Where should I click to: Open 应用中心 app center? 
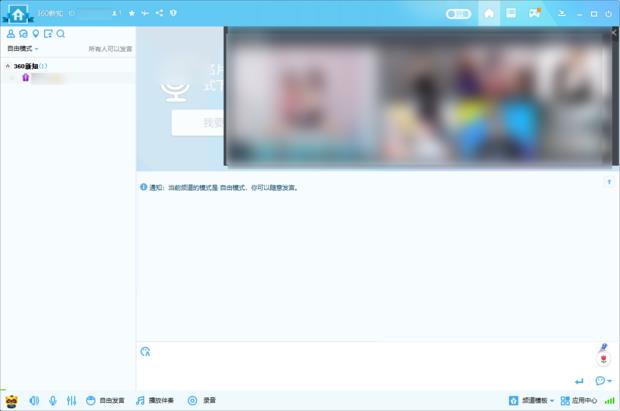(x=579, y=401)
